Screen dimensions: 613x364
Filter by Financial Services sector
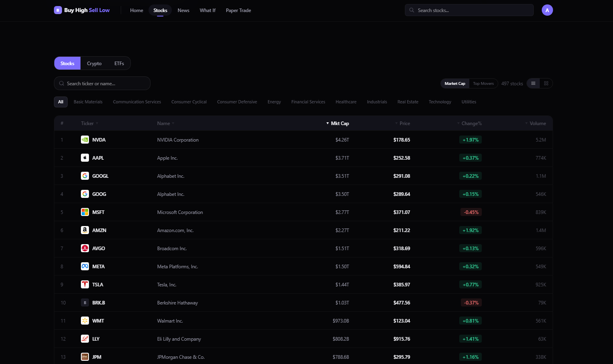[x=308, y=102]
